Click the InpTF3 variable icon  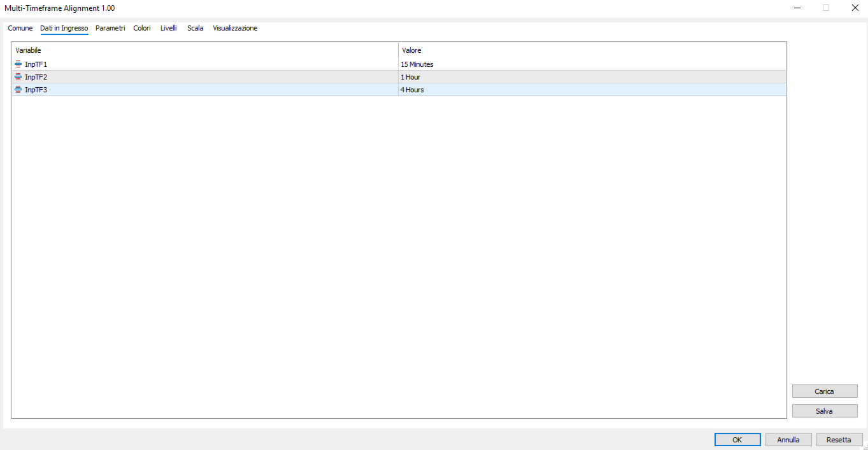pyautogui.click(x=18, y=90)
